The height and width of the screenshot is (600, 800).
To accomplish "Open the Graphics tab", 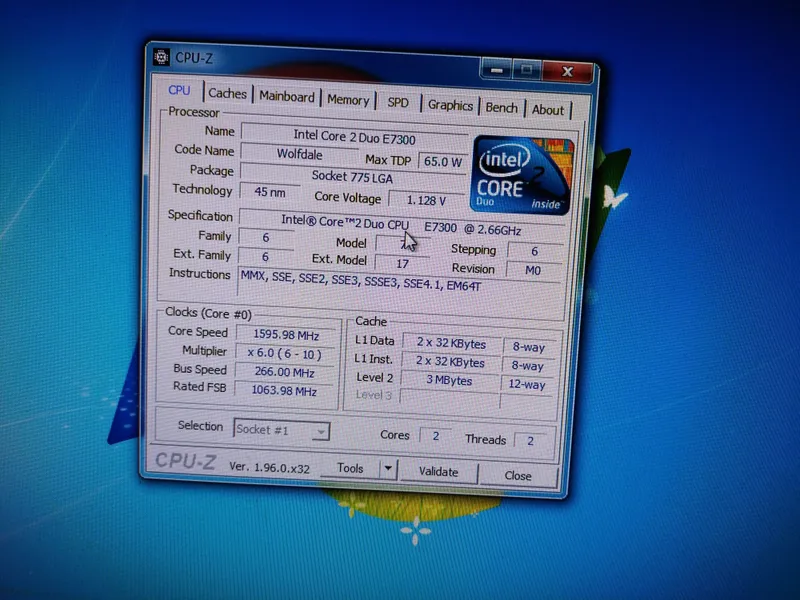I will [450, 106].
